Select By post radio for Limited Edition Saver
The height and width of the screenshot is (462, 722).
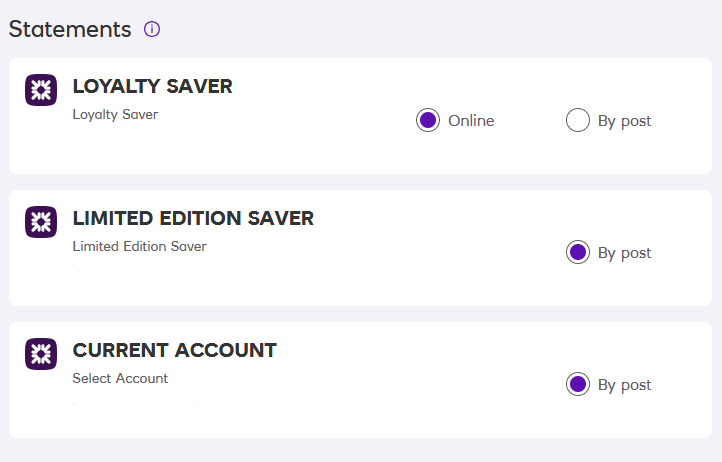click(x=577, y=253)
